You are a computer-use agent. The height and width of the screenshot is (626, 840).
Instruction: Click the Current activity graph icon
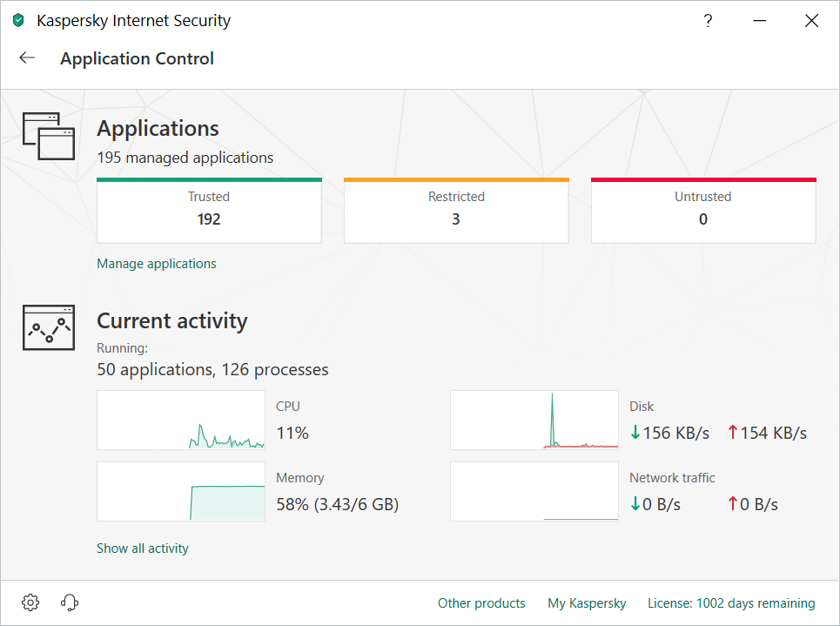point(49,328)
